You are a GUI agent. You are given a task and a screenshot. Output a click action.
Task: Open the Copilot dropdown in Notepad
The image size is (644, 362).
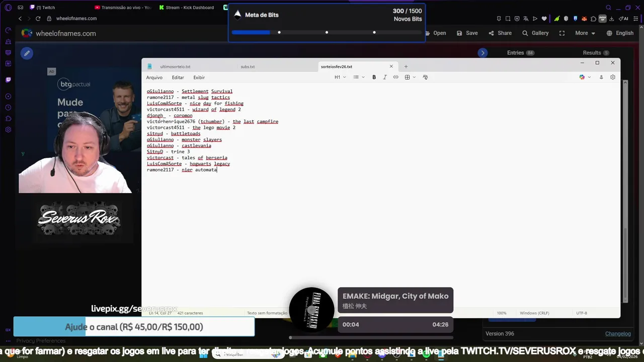click(585, 77)
